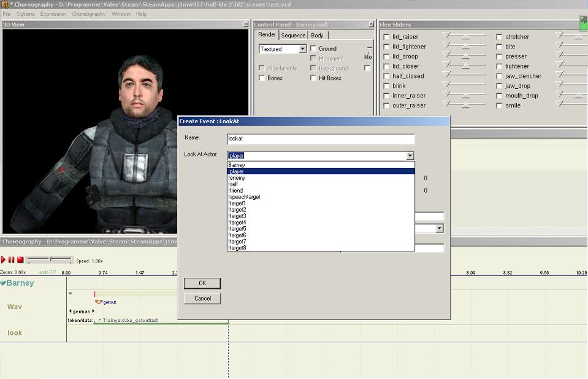Image resolution: width=588 pixels, height=379 pixels.
Task: Choose !enemy in the dropdown list
Action: tap(321, 177)
